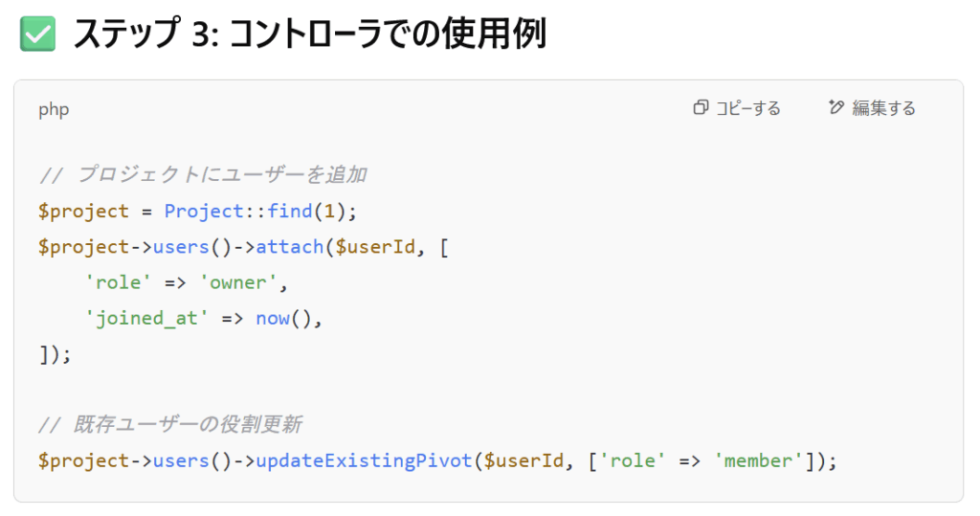The image size is (980, 516).
Task: Click the プロジェクトにユーザーを追加 comment line
Action: pos(203,174)
